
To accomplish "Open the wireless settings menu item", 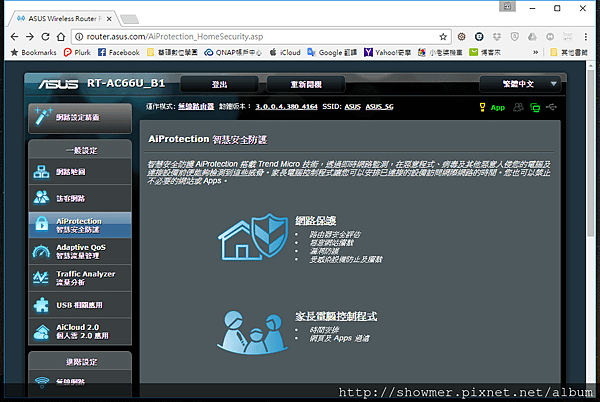I will pos(80,381).
